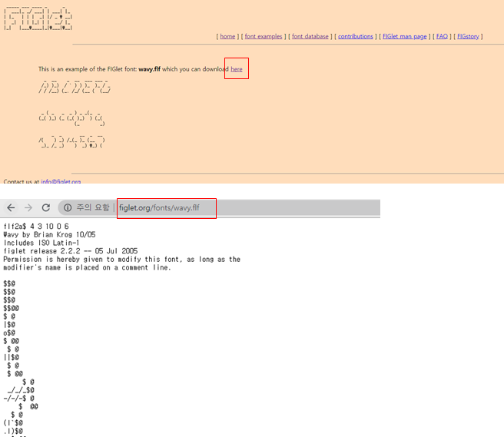Open the font database link
Image resolution: width=504 pixels, height=437 pixels.
click(x=310, y=36)
